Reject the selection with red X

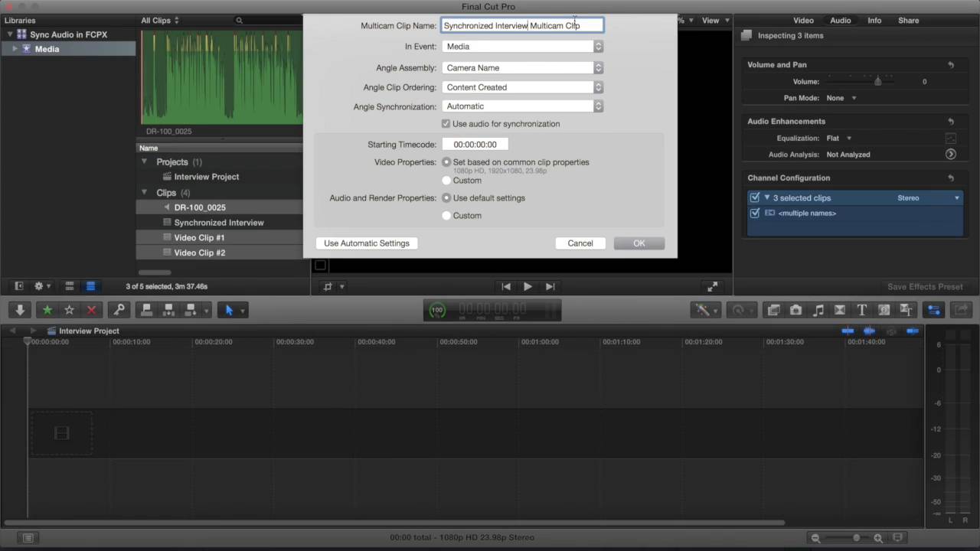(x=91, y=310)
